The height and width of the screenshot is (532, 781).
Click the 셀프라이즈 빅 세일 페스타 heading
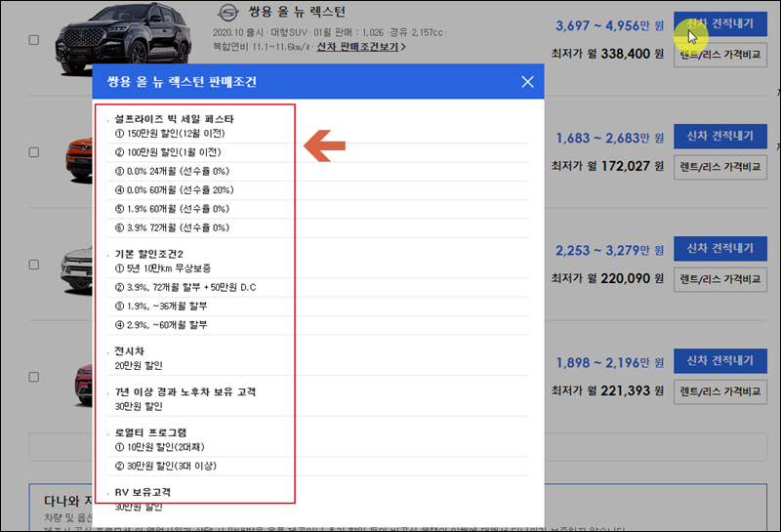click(175, 119)
